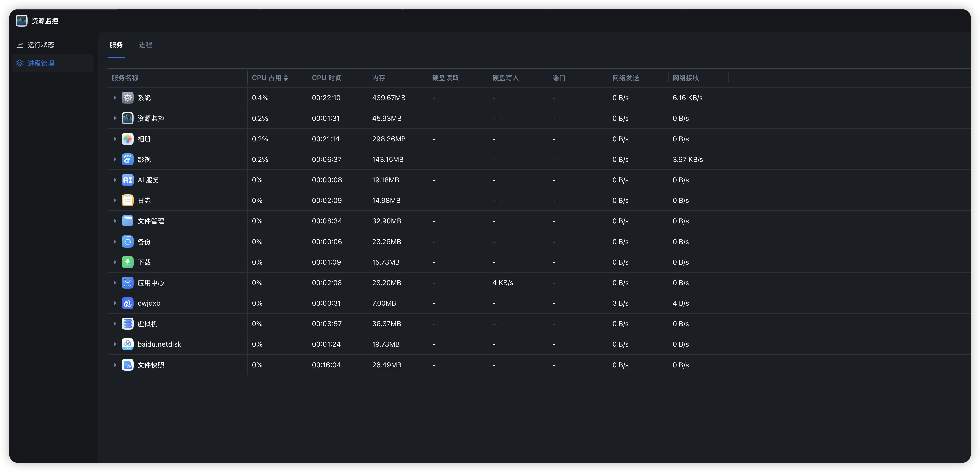Expand the AI 服务 row
The width and height of the screenshot is (980, 472).
coord(114,180)
